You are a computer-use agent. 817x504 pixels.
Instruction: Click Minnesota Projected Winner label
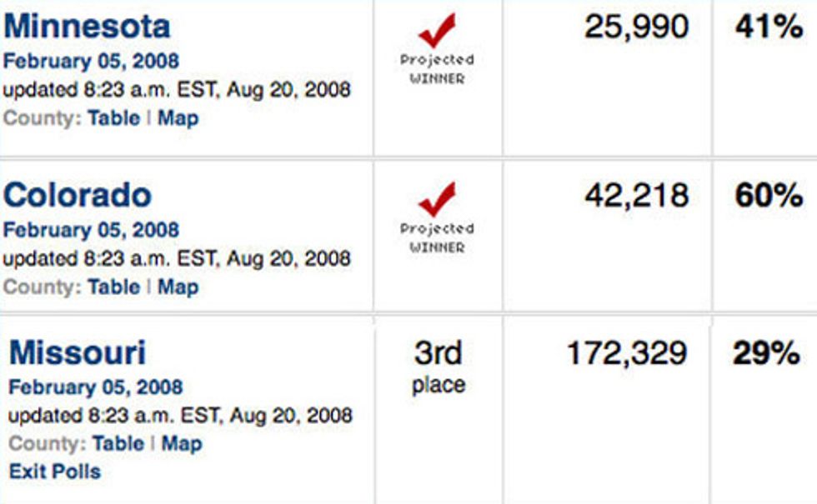click(x=437, y=69)
